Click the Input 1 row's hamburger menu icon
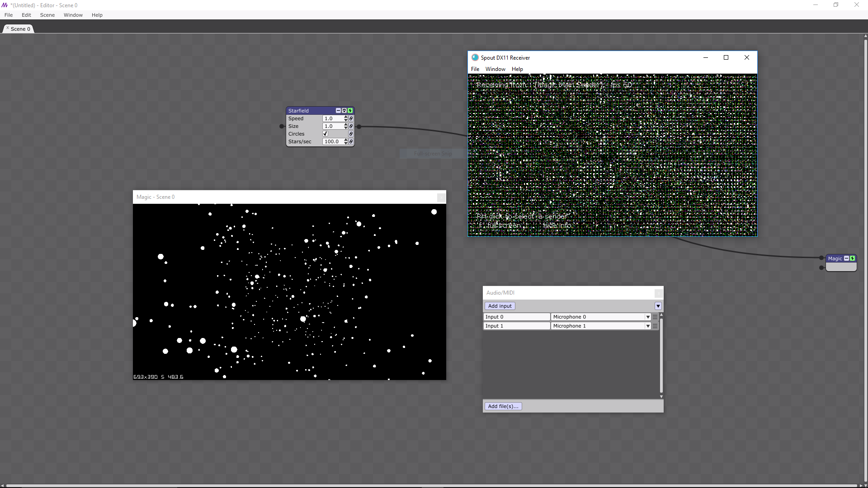 point(655,326)
